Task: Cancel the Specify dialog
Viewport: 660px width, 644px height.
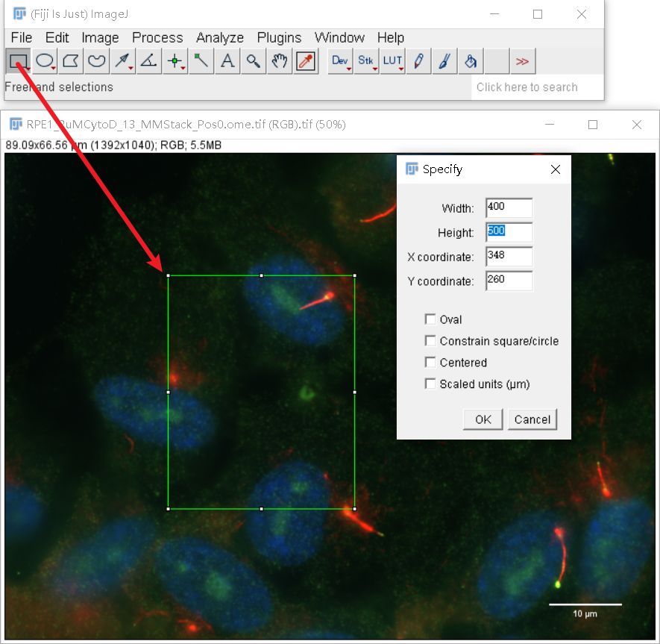Action: (532, 419)
